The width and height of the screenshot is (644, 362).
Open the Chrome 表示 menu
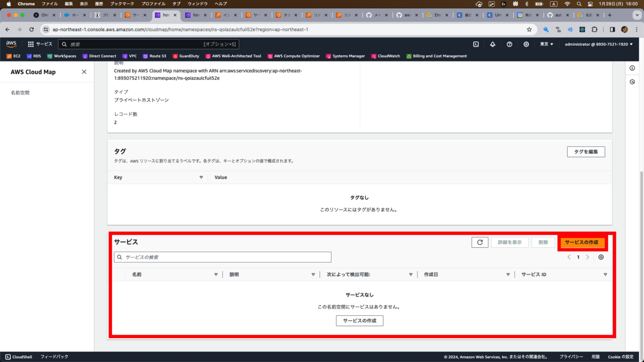tap(84, 4)
